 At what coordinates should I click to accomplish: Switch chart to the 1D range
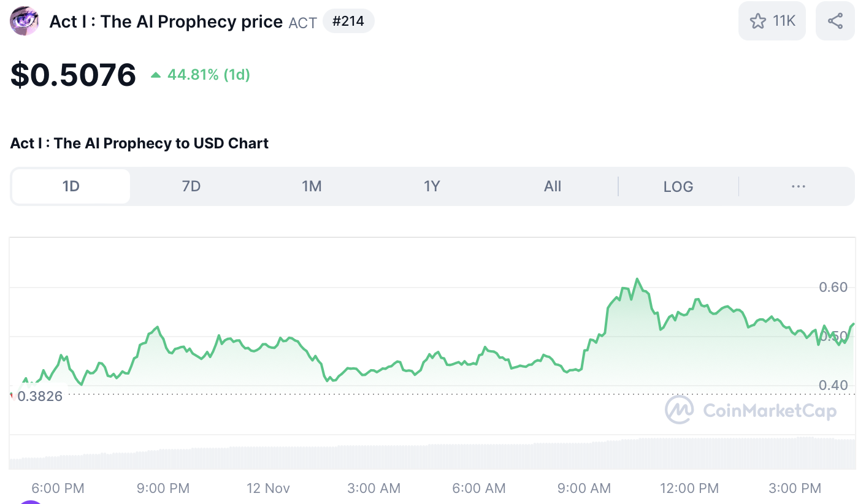71,186
